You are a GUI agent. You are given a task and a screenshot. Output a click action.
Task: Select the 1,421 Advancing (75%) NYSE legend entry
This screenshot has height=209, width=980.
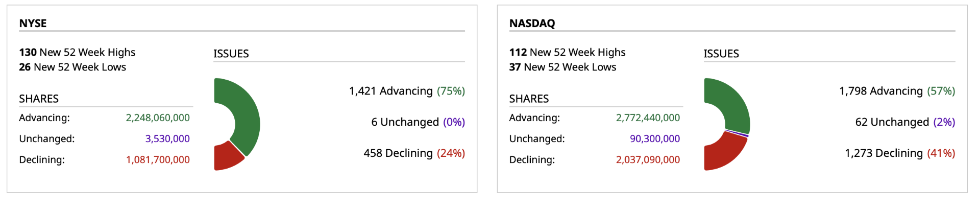point(407,91)
